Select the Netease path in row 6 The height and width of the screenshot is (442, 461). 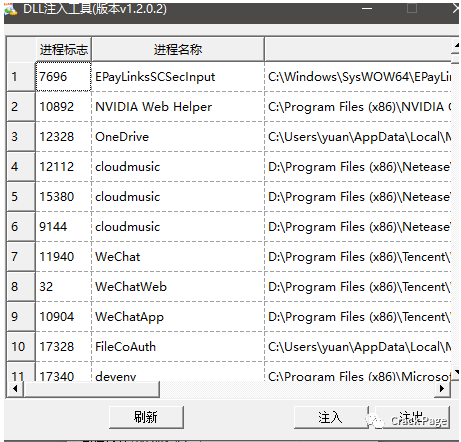pos(358,227)
